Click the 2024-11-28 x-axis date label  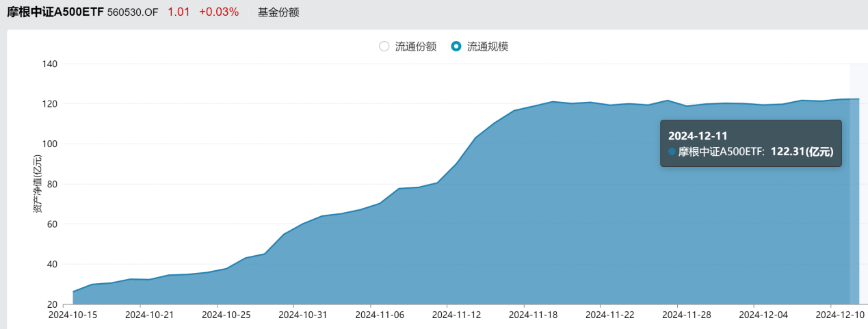(676, 315)
